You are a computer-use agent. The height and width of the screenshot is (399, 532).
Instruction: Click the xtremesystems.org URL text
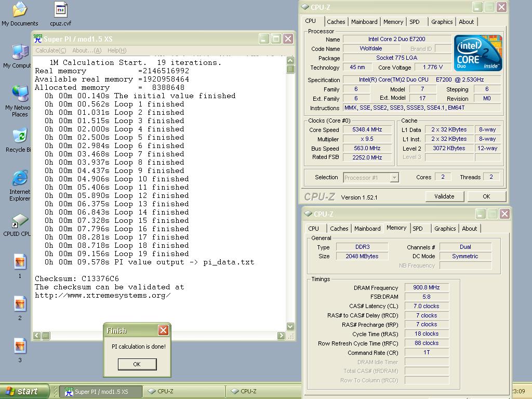pyautogui.click(x=102, y=295)
